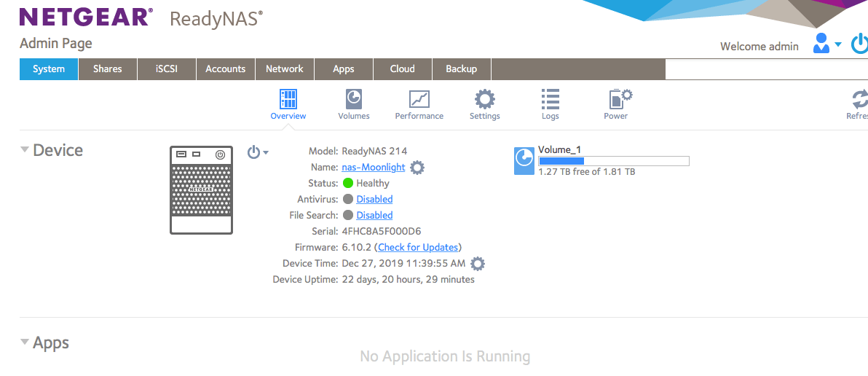
Task: Click the uptime '22 days, 20 hours, 29 minutes'
Action: (408, 280)
